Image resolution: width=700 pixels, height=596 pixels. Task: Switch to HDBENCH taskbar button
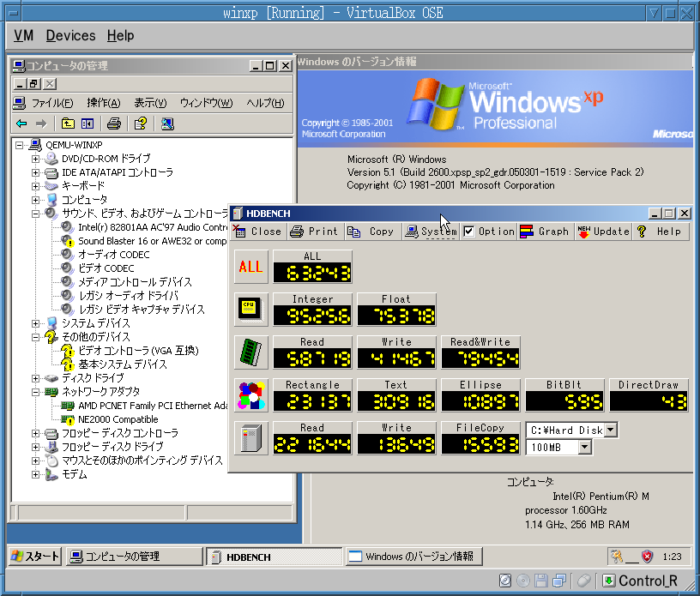point(275,557)
